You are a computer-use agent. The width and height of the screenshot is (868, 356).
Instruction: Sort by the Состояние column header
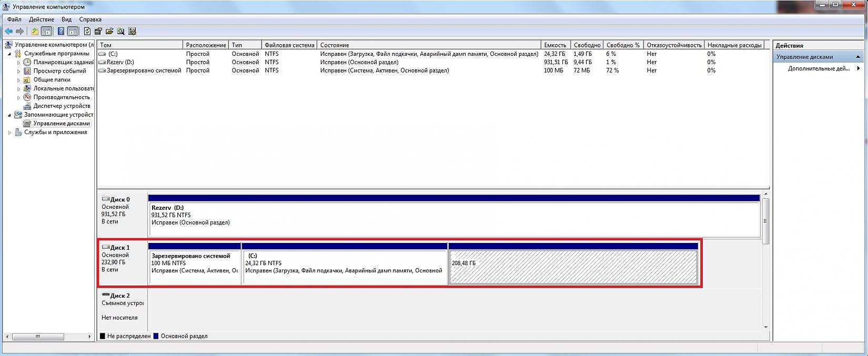tap(429, 45)
